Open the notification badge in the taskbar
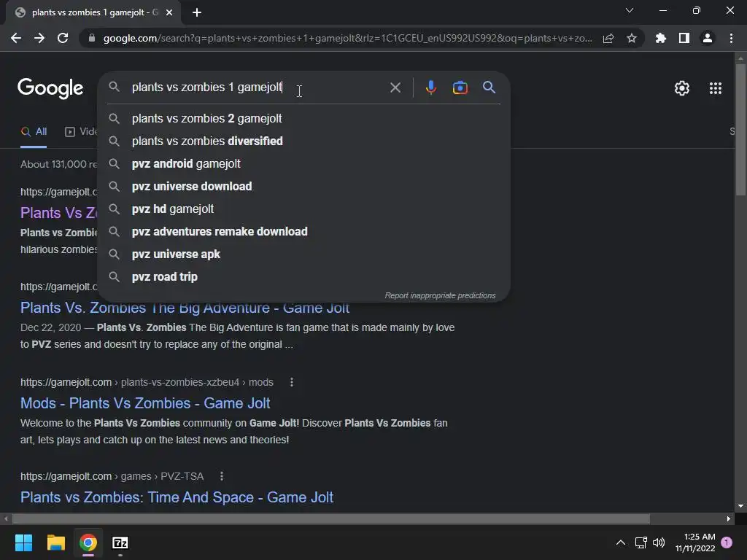 (727, 542)
